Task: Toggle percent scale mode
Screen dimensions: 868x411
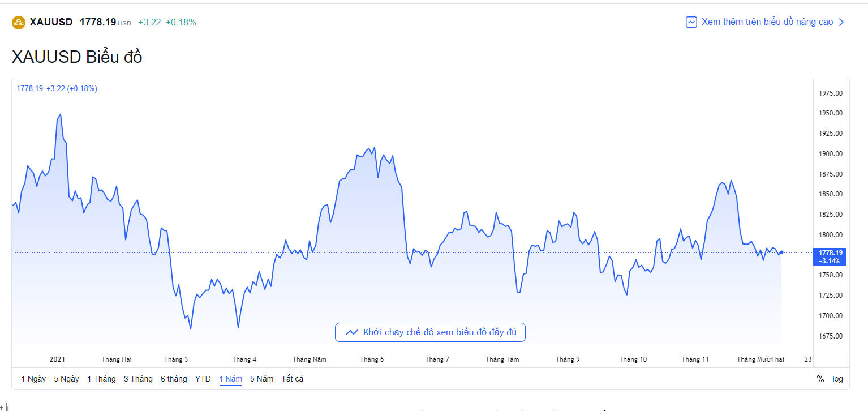Action: pyautogui.click(x=820, y=379)
